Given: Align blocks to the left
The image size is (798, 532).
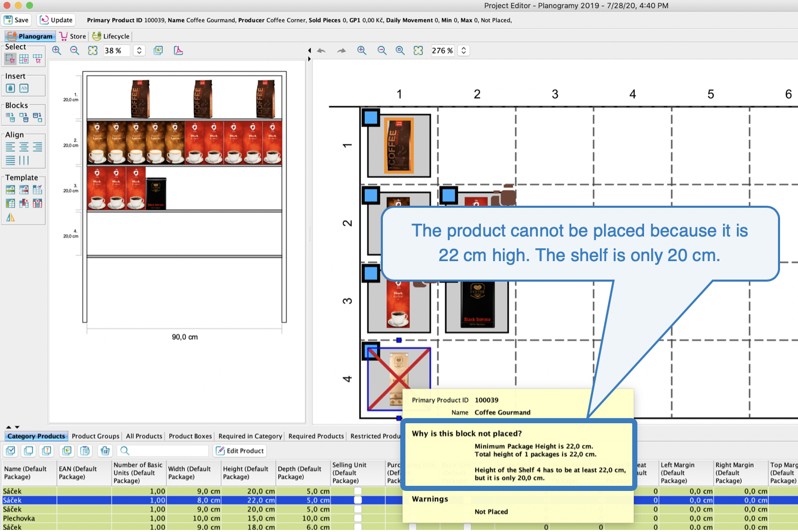Looking at the screenshot, I should (x=10, y=147).
